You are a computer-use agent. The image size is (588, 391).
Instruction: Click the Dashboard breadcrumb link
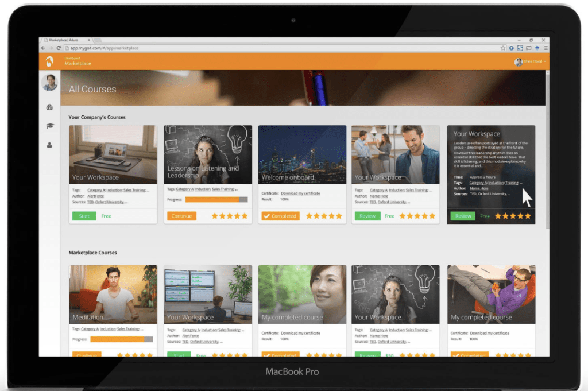tap(72, 58)
